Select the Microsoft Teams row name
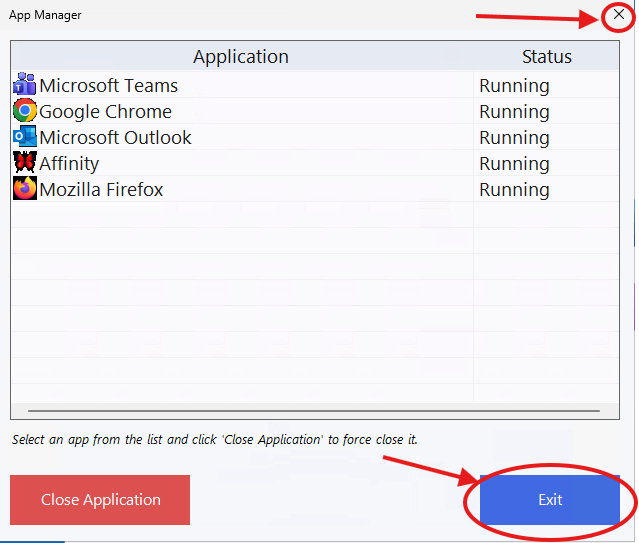 [108, 86]
